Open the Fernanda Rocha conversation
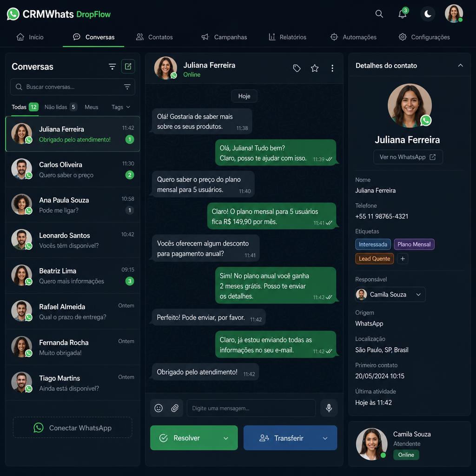Image resolution: width=476 pixels, height=476 pixels. 73,347
